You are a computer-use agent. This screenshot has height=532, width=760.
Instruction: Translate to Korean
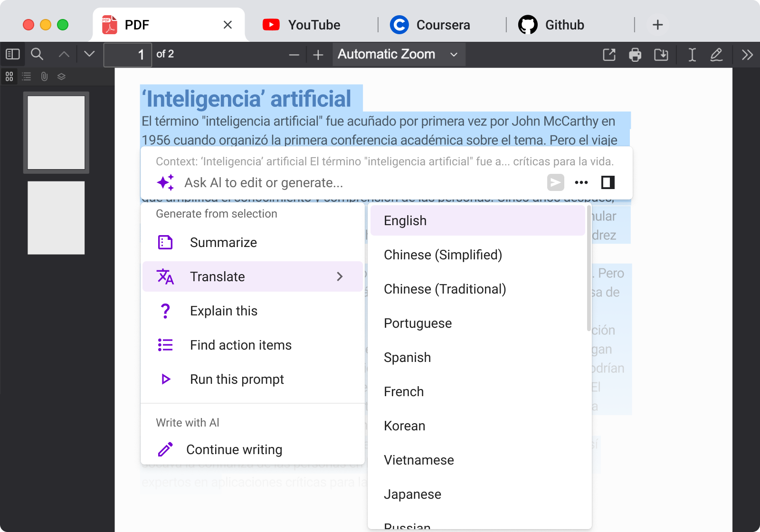tap(478, 426)
